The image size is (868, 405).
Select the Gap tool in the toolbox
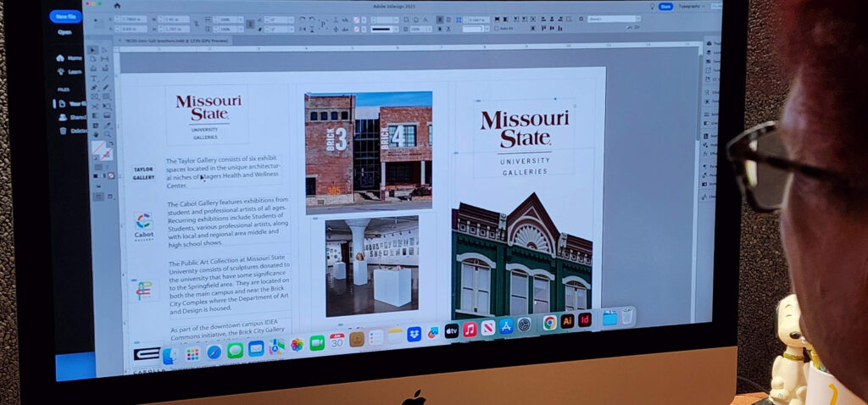pyautogui.click(x=104, y=58)
